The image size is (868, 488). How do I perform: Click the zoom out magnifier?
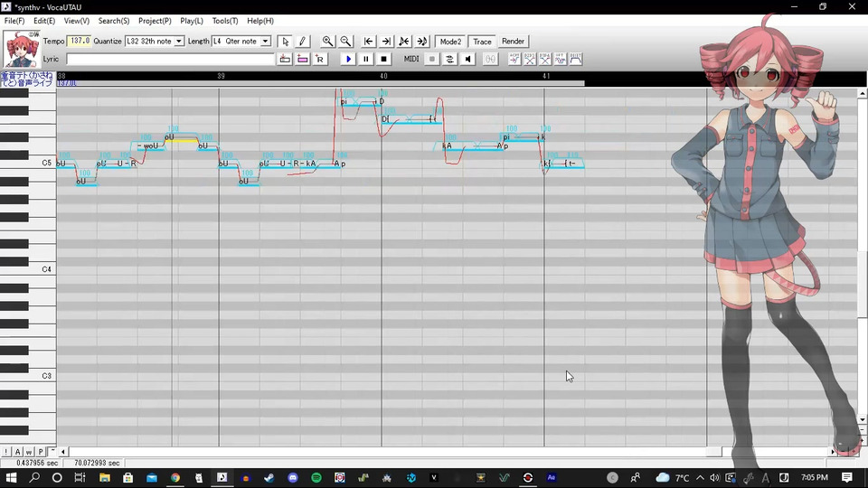point(345,42)
